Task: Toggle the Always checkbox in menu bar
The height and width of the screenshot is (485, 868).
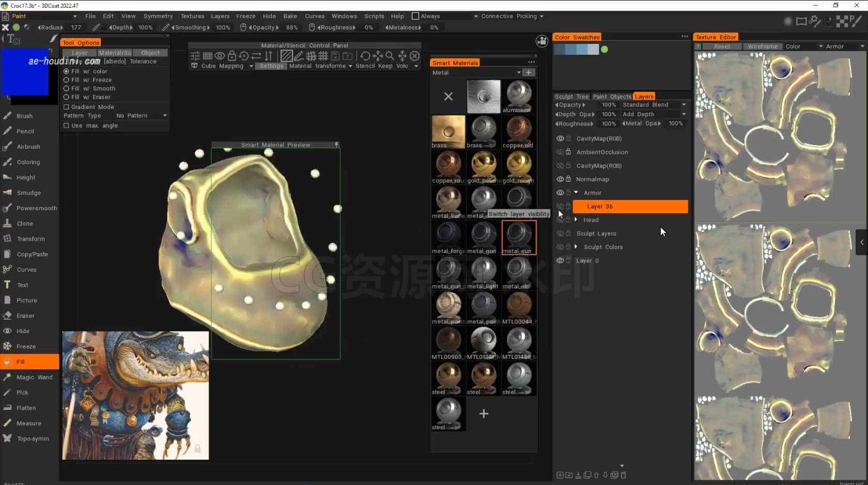Action: pyautogui.click(x=415, y=16)
